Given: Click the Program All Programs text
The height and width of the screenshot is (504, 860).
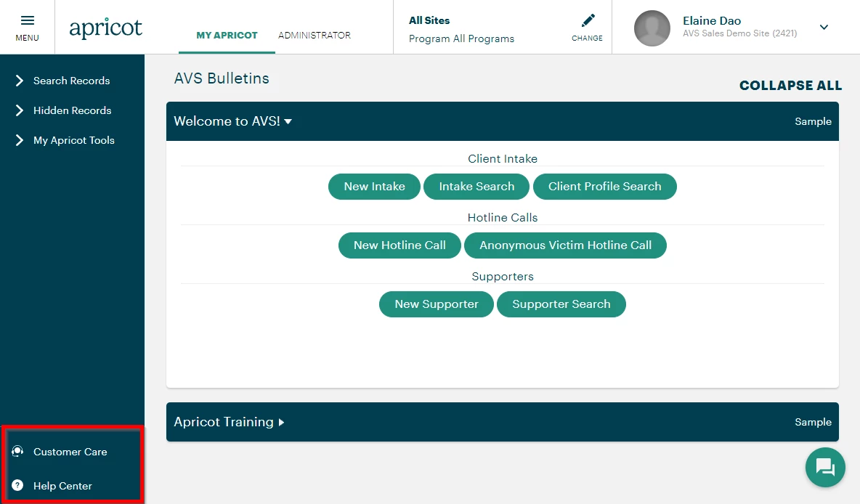Looking at the screenshot, I should (461, 39).
